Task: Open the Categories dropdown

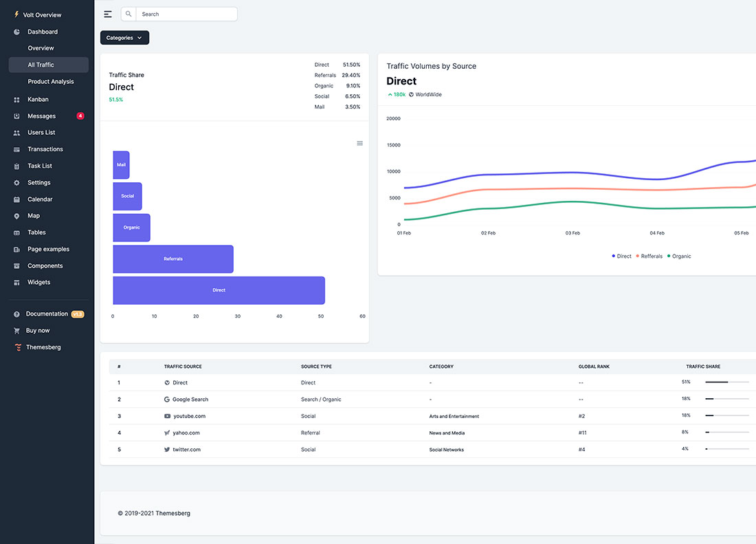Action: pos(124,38)
